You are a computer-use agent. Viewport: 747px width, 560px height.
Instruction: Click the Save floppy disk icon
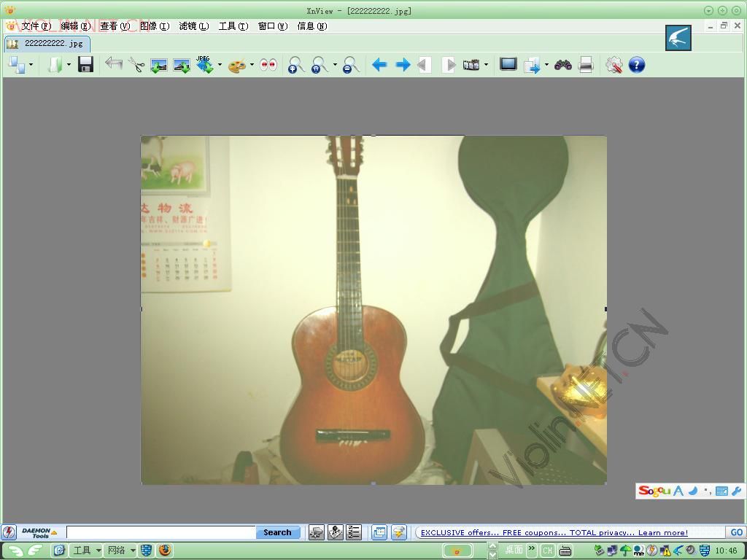click(86, 65)
